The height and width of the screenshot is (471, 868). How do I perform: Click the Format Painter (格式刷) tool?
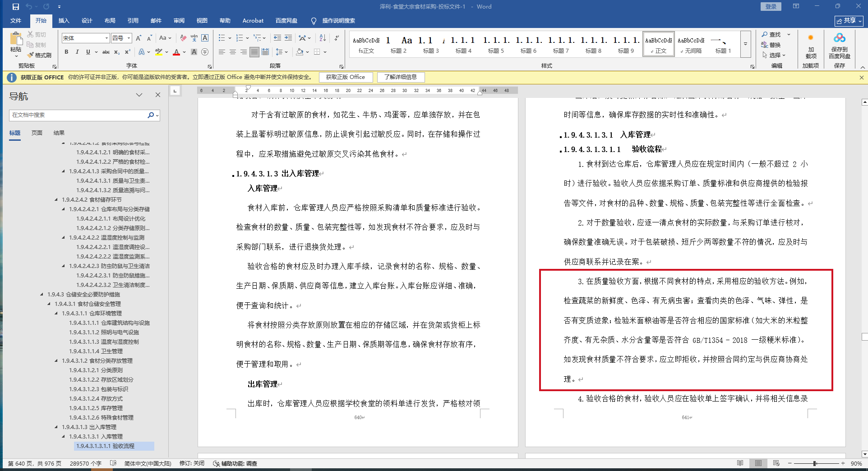tap(39, 55)
